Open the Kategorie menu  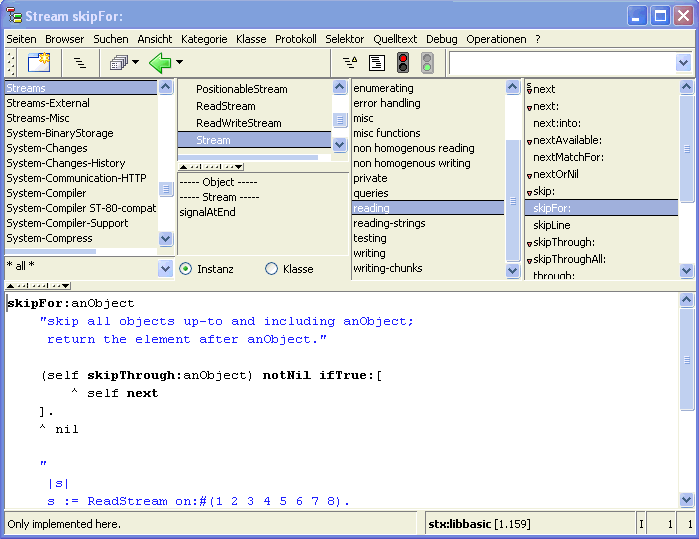(204, 39)
